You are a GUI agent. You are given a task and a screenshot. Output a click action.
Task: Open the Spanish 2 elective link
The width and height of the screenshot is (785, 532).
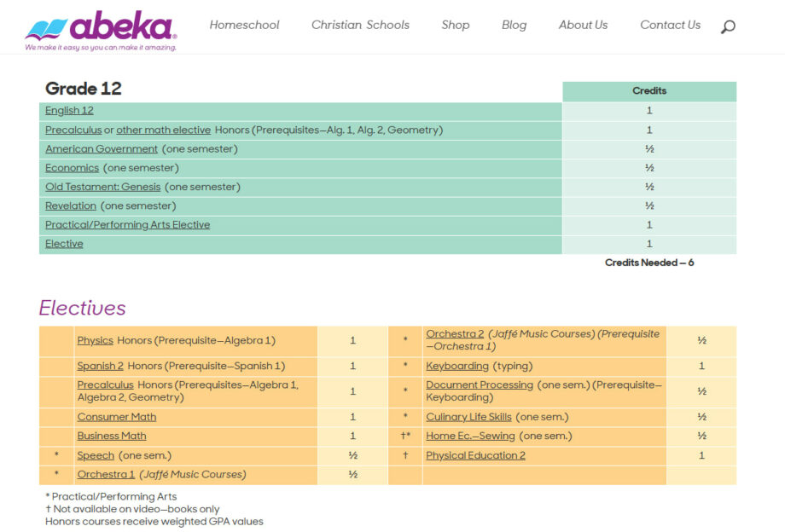(x=100, y=366)
